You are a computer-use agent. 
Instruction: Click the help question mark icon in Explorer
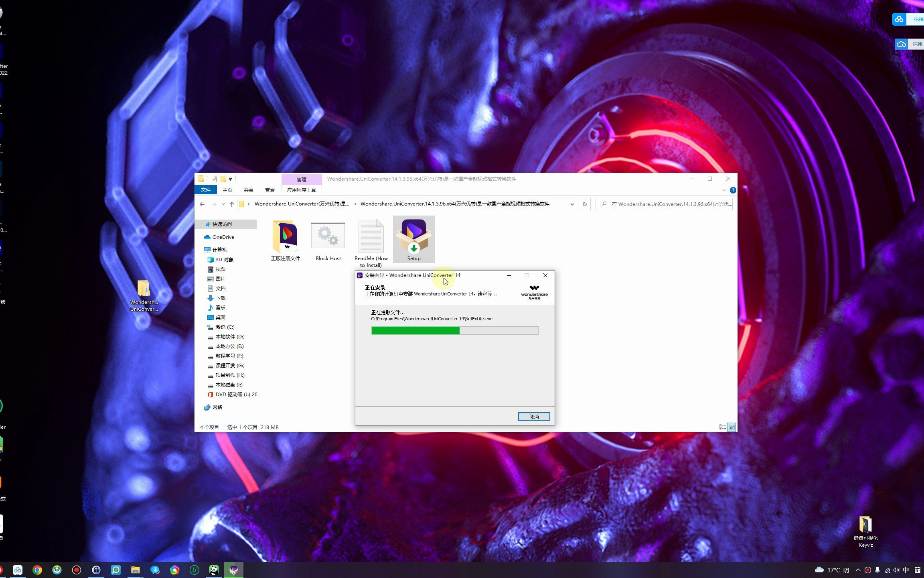(733, 190)
